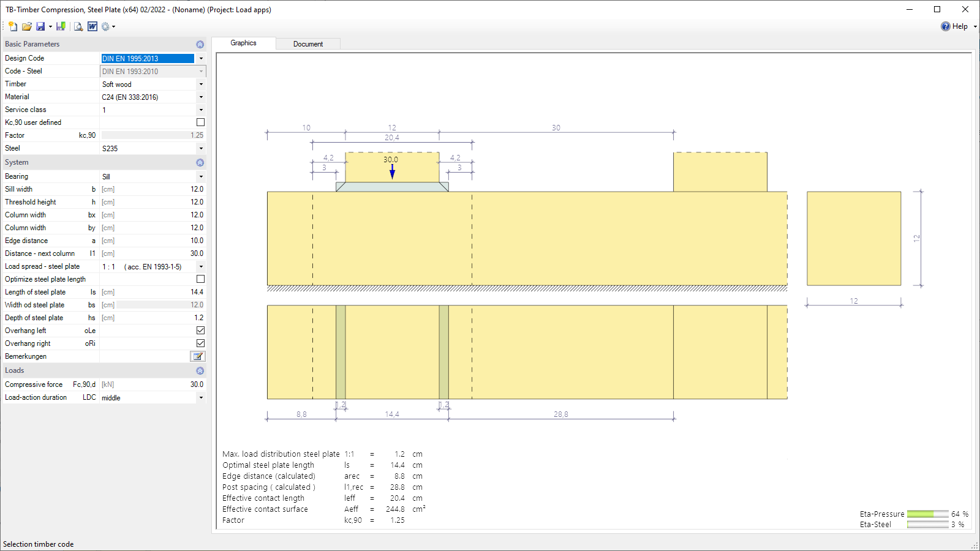Open the Material C24 dropdown
This screenshot has height=551, width=980.
tap(201, 97)
